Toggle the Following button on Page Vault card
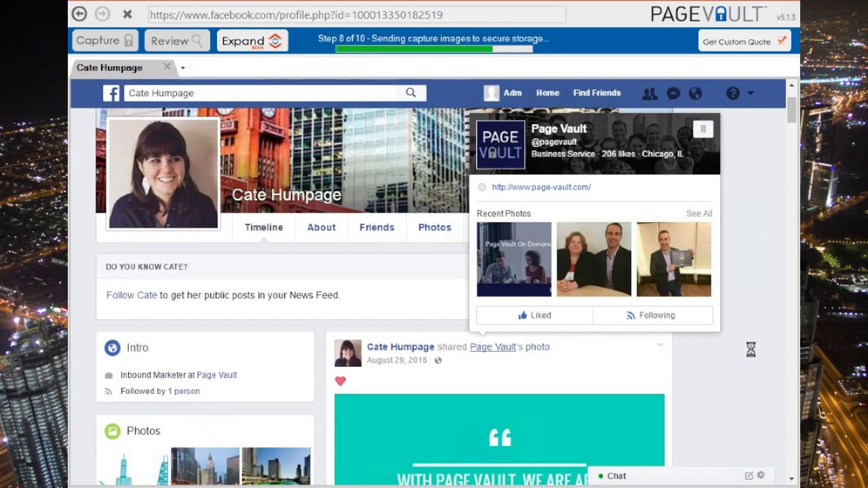This screenshot has height=488, width=868. click(x=653, y=315)
